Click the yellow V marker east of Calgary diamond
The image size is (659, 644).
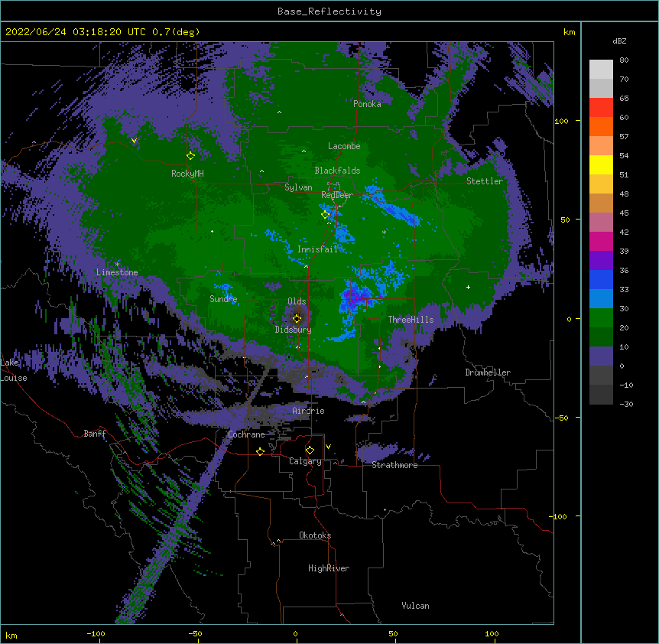coord(328,447)
